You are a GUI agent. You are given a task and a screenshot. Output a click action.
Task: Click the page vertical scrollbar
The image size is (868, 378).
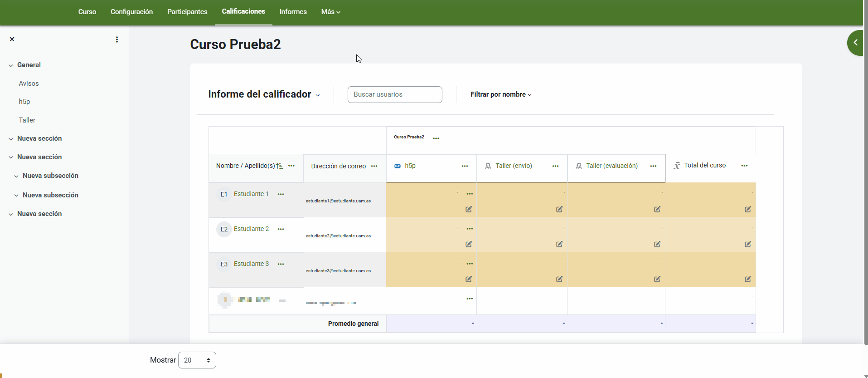click(866, 172)
